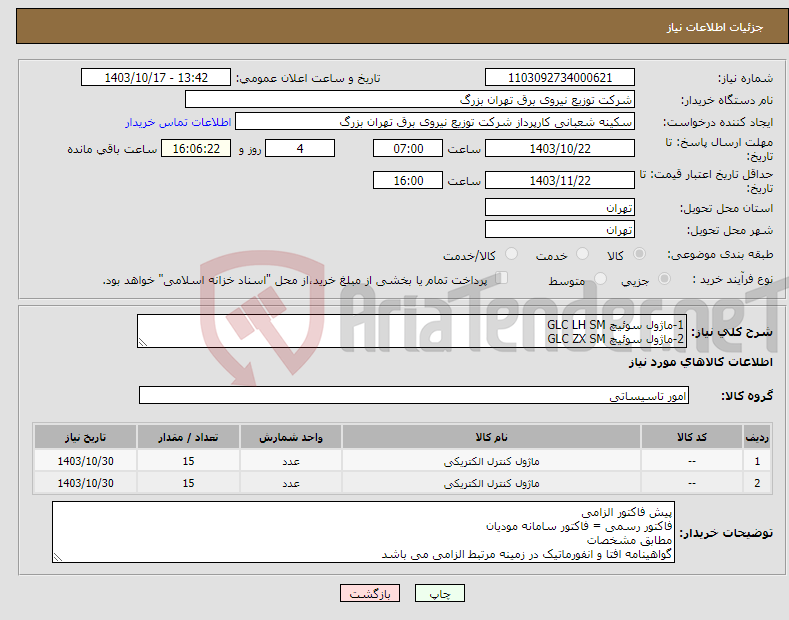Click the page title جزئیات اطلاعات نیاز
This screenshot has width=789, height=620.
(x=715, y=27)
